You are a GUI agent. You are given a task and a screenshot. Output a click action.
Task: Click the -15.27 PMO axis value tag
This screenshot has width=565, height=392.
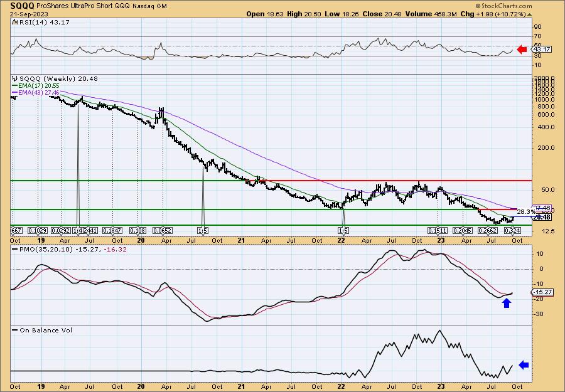(x=542, y=292)
